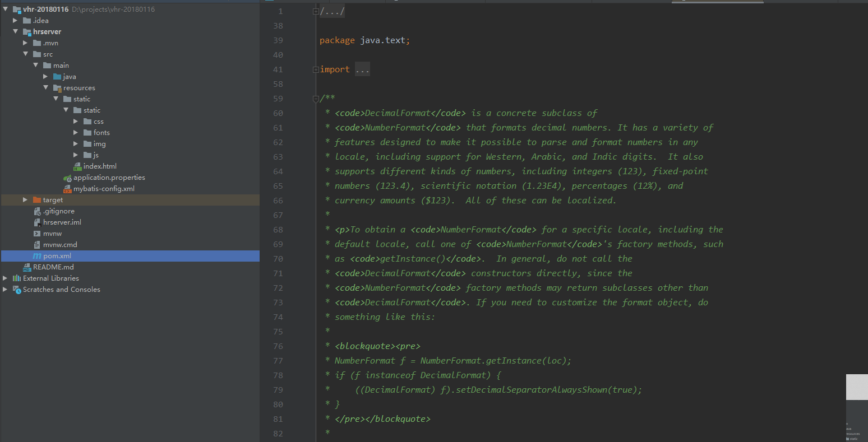Image resolution: width=868 pixels, height=442 pixels.
Task: Collapse the Javadoc comment at line 59
Action: [316, 99]
